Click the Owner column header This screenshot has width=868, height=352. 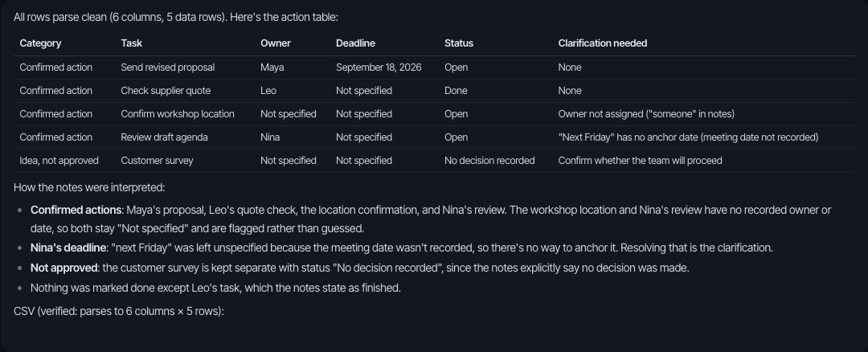pos(275,43)
